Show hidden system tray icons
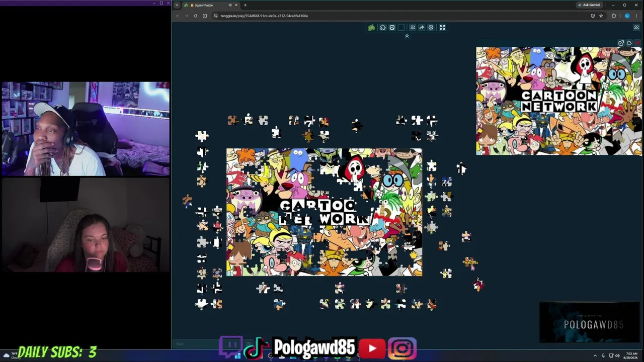 click(x=595, y=355)
